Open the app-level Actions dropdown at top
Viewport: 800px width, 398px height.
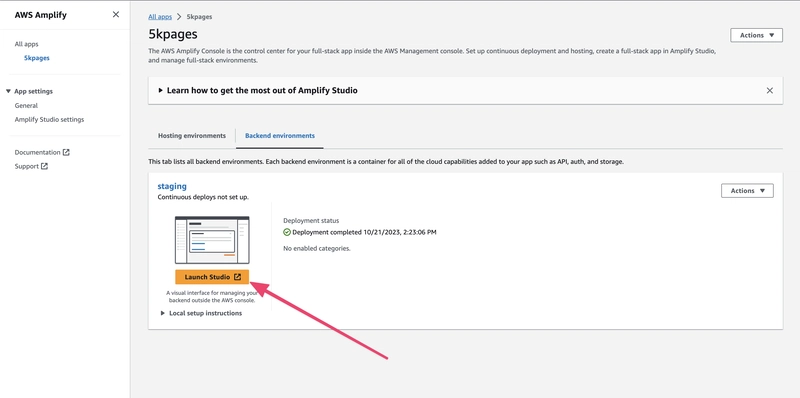(x=757, y=35)
